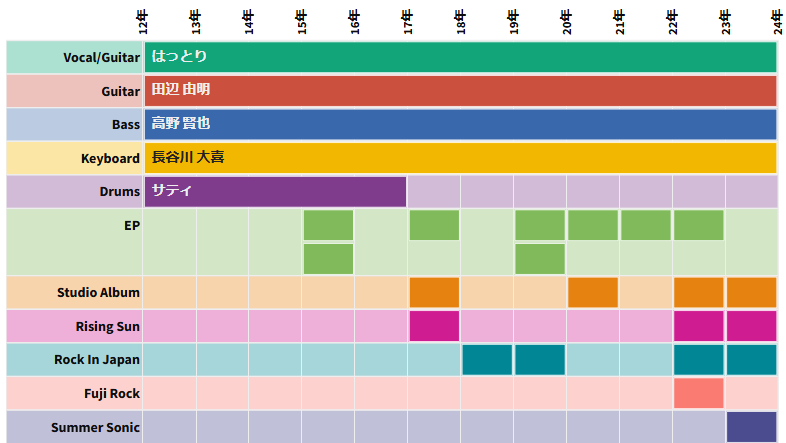Click the Fuji Rock block in 22年
The image size is (786, 443).
coord(698,393)
